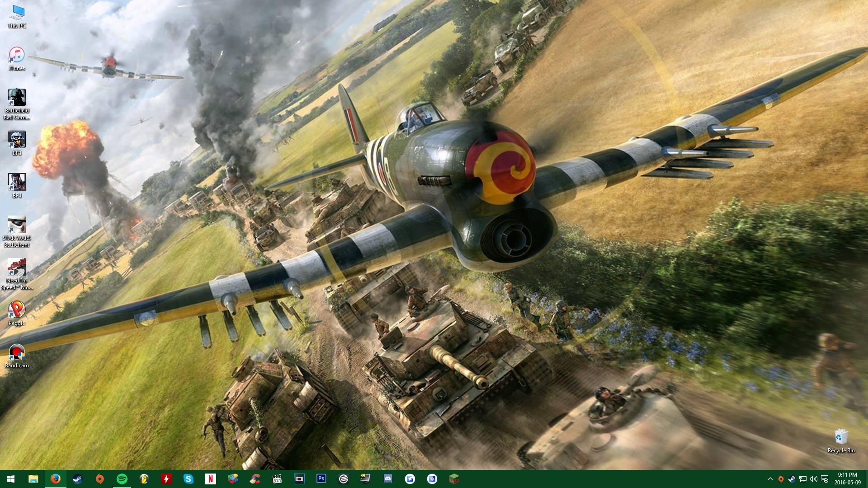Select the BF3 desktop icon
Screen dimensions: 868x488
(17, 144)
